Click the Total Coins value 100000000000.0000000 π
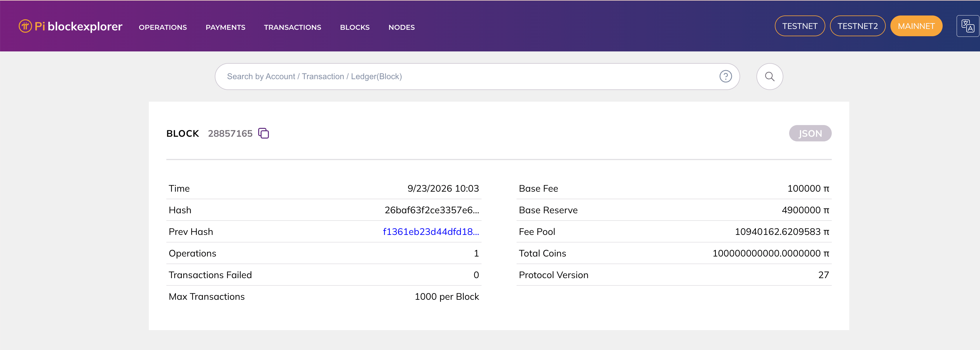980x350 pixels. [x=771, y=254]
